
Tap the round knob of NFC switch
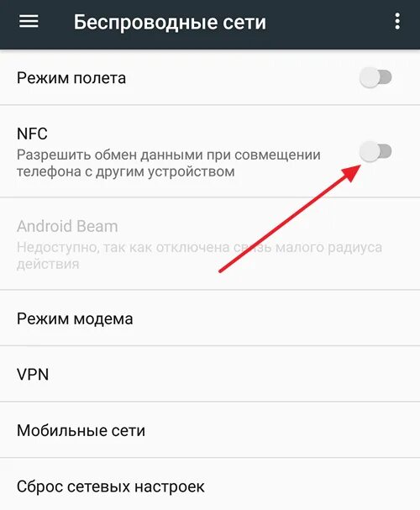[370, 151]
